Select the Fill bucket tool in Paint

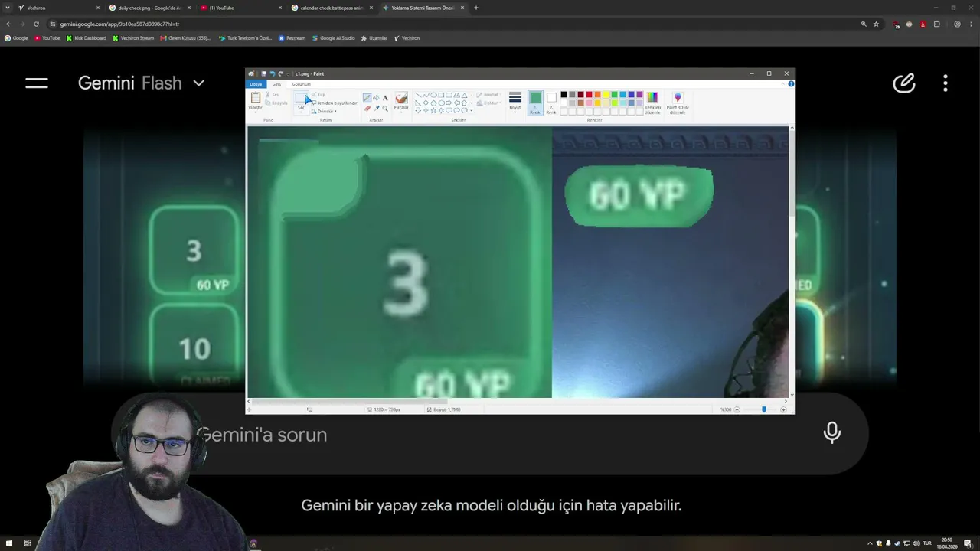376,98
